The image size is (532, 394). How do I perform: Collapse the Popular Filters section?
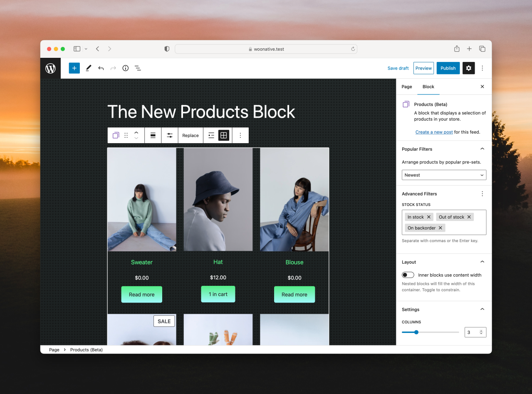click(x=483, y=149)
